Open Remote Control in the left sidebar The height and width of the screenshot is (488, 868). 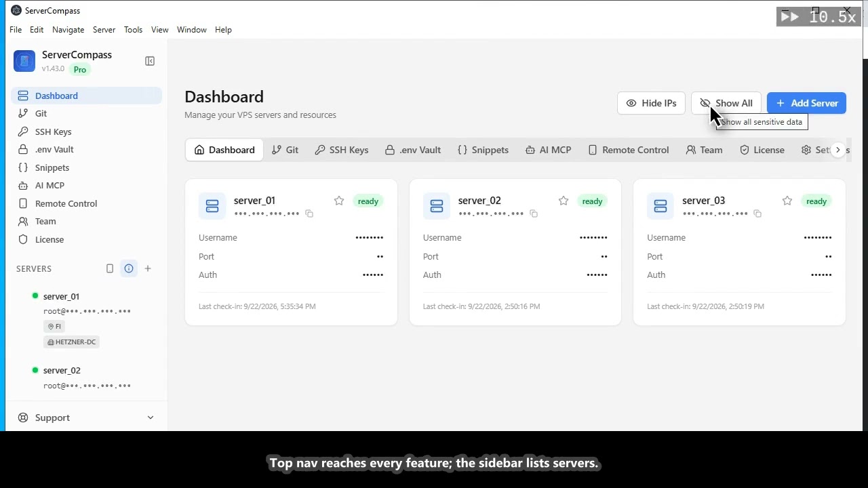point(86,203)
